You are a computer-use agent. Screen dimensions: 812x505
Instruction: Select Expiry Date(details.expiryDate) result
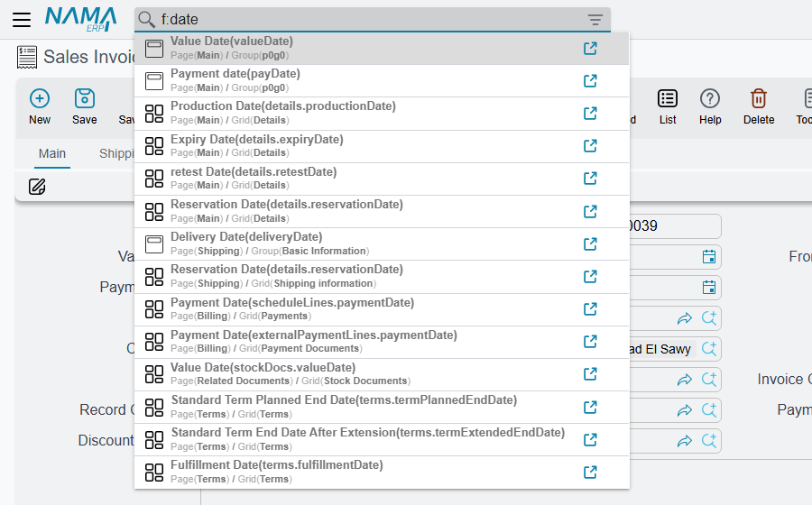[382, 146]
